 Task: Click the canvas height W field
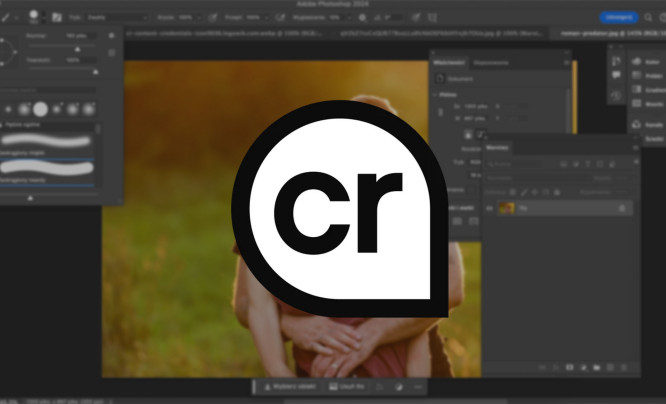[475, 118]
